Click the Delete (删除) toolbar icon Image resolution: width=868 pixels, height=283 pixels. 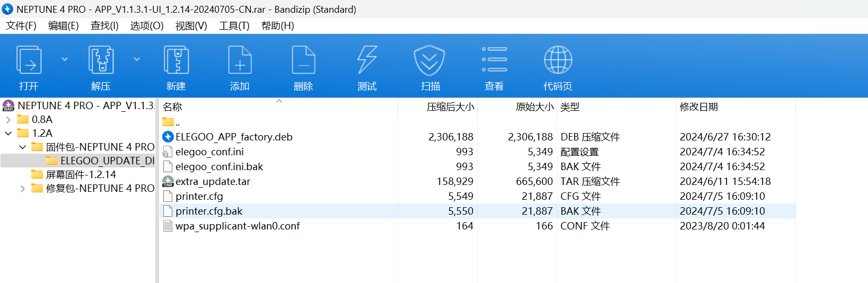coord(303,60)
